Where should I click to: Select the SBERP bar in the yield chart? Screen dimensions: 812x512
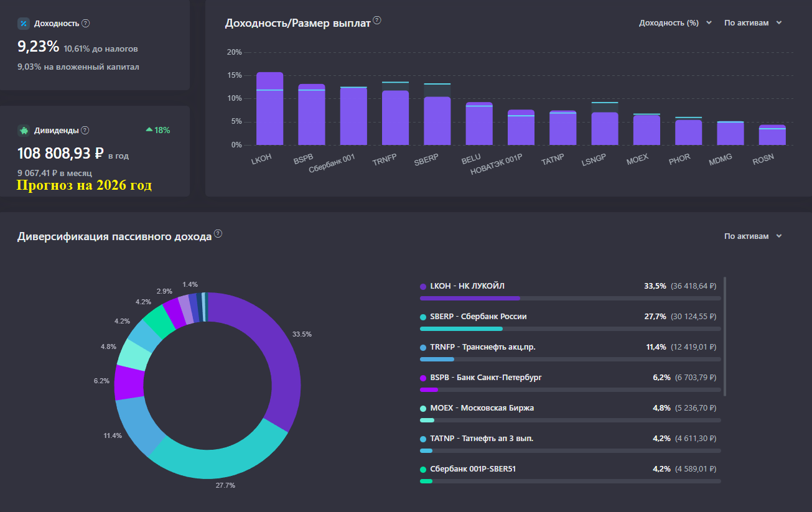point(437,121)
